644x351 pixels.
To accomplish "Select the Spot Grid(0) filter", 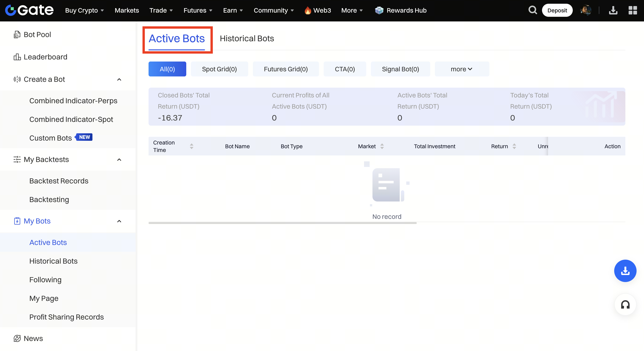I will tap(219, 69).
